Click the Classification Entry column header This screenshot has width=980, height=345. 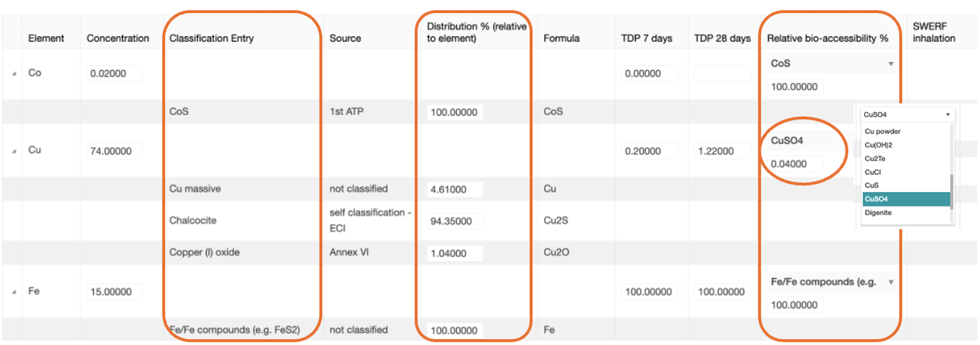click(x=211, y=38)
